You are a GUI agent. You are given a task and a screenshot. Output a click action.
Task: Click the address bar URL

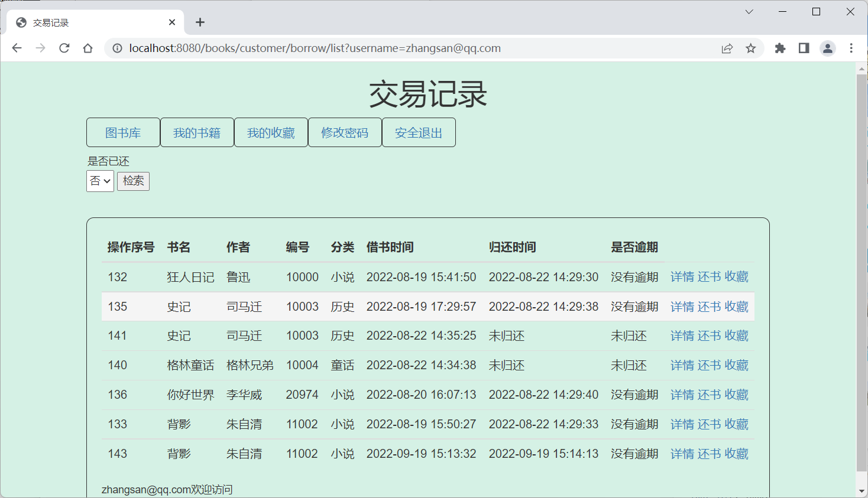click(315, 48)
